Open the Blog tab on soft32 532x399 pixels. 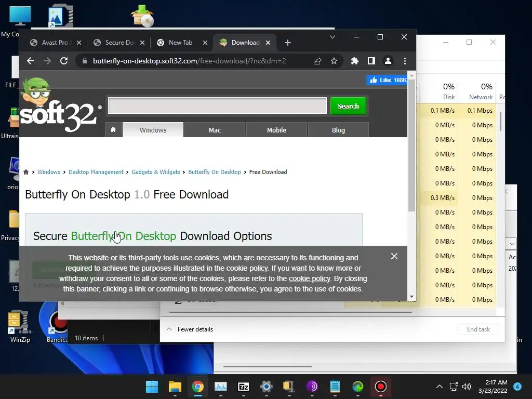coord(338,130)
